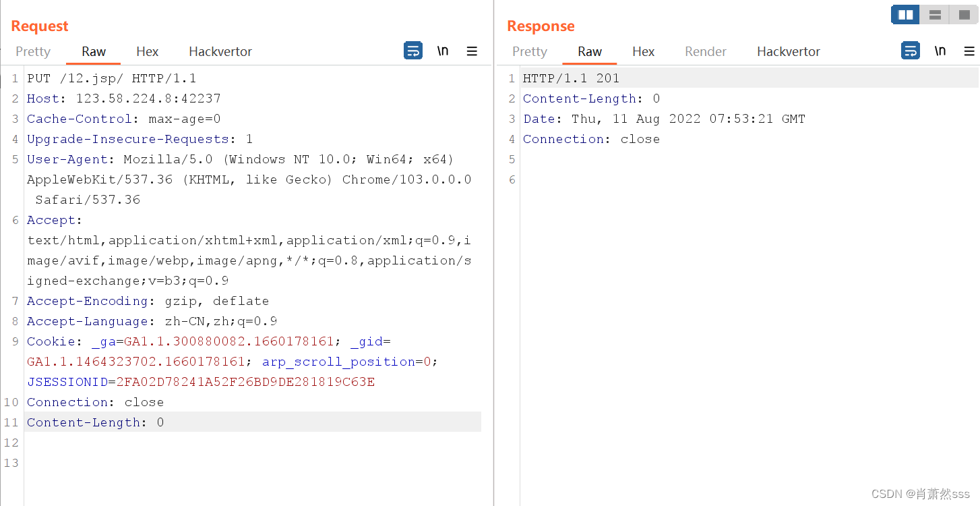Viewport: 980px width, 506px height.
Task: Click the arp_scroll_position cookie name
Action: [x=338, y=362]
